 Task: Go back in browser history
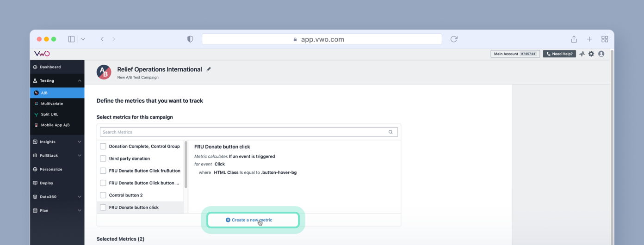pyautogui.click(x=102, y=39)
